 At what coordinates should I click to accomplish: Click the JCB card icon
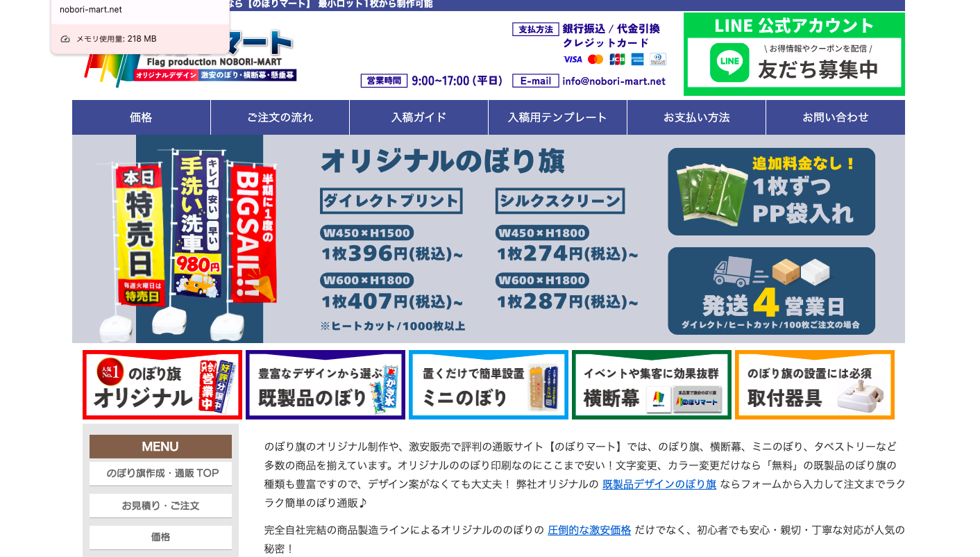(617, 59)
